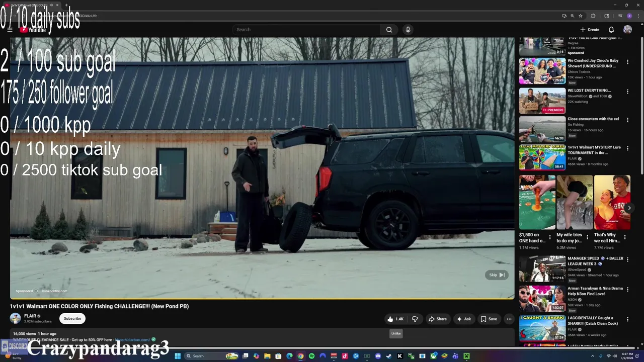Open the Chrome profile avatar
Image resolution: width=644 pixels, height=362 pixels.
point(629,16)
